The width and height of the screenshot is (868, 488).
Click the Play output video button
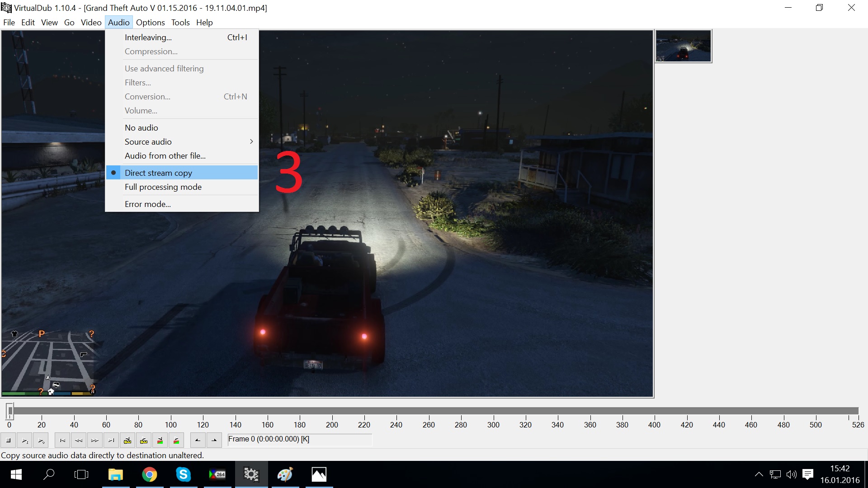(41, 440)
